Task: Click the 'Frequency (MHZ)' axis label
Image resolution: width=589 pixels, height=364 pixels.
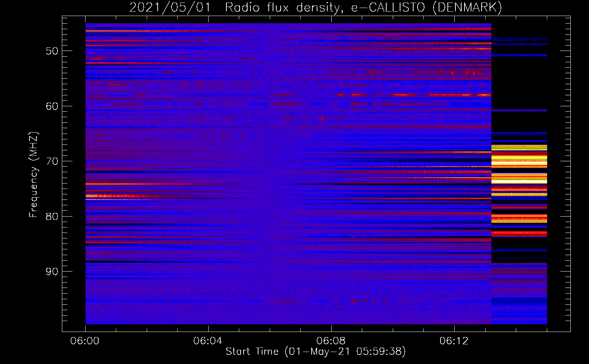Action: coord(33,175)
